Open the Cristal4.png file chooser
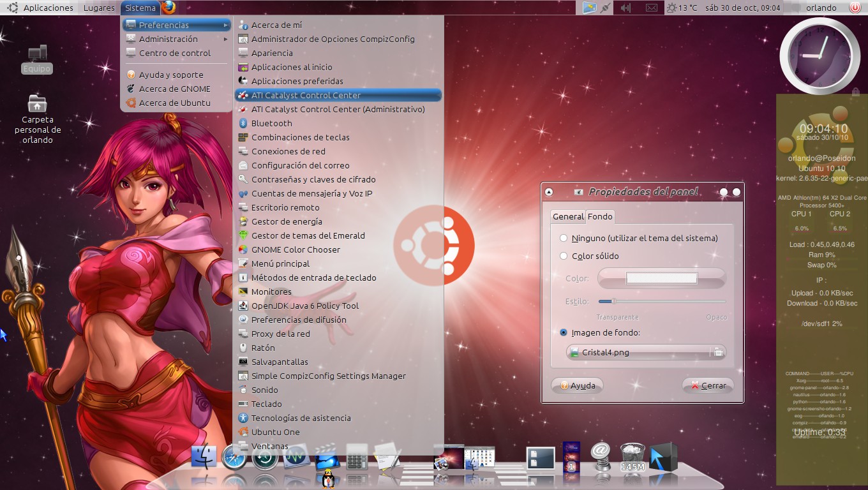The height and width of the screenshot is (490, 868). [646, 352]
